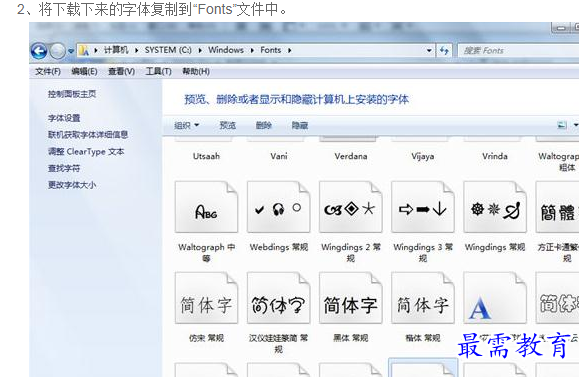Select the Wingdings 常规 font icon
579x377 pixels.
click(x=495, y=207)
